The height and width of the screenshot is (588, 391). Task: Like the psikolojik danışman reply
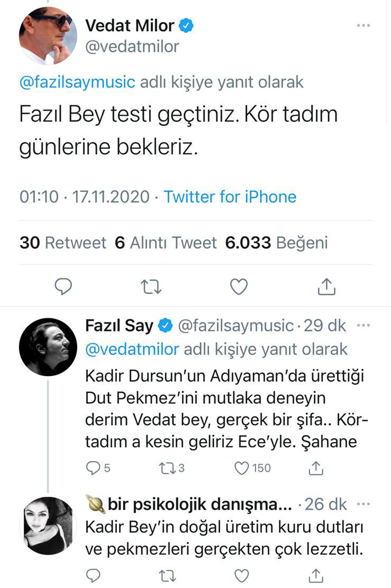coord(242,575)
